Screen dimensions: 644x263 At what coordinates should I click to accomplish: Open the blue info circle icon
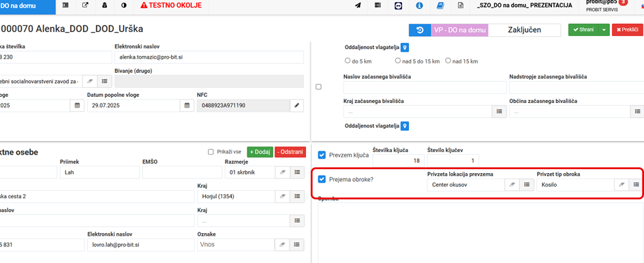[419, 5]
